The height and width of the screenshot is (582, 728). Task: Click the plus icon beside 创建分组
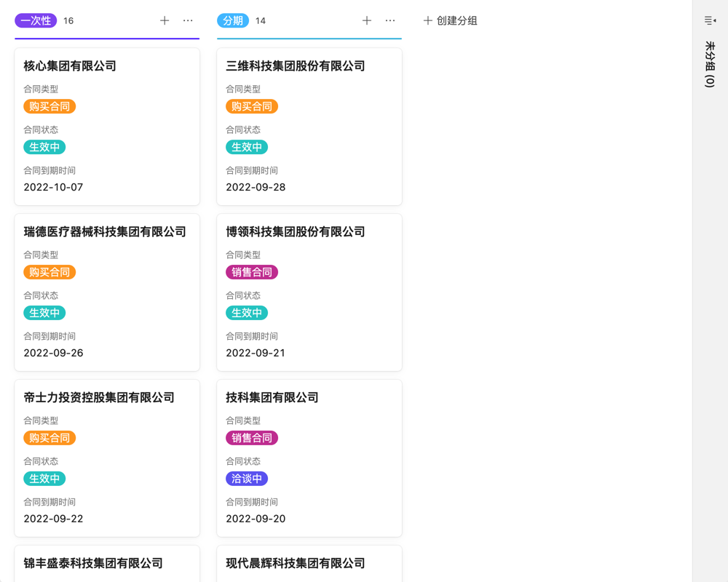tap(427, 20)
